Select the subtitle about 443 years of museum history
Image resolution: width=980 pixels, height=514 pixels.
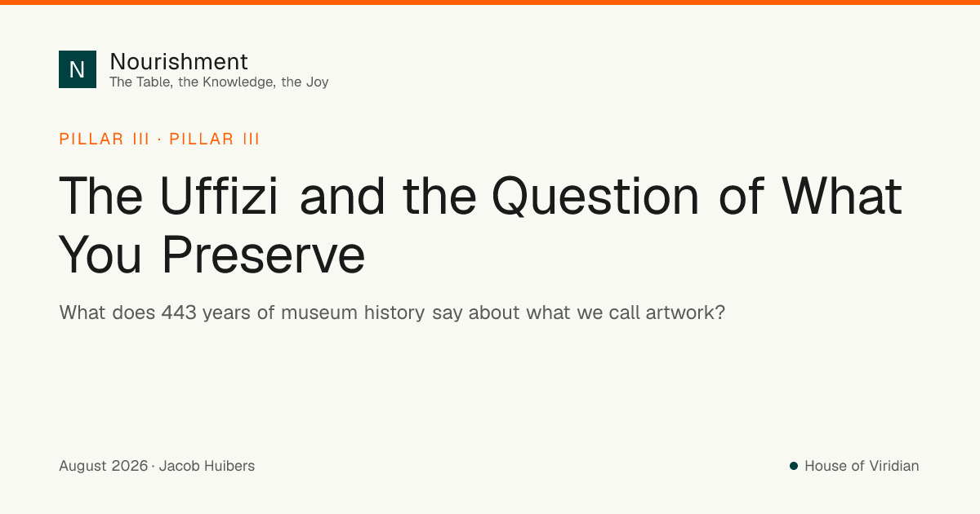(x=392, y=312)
